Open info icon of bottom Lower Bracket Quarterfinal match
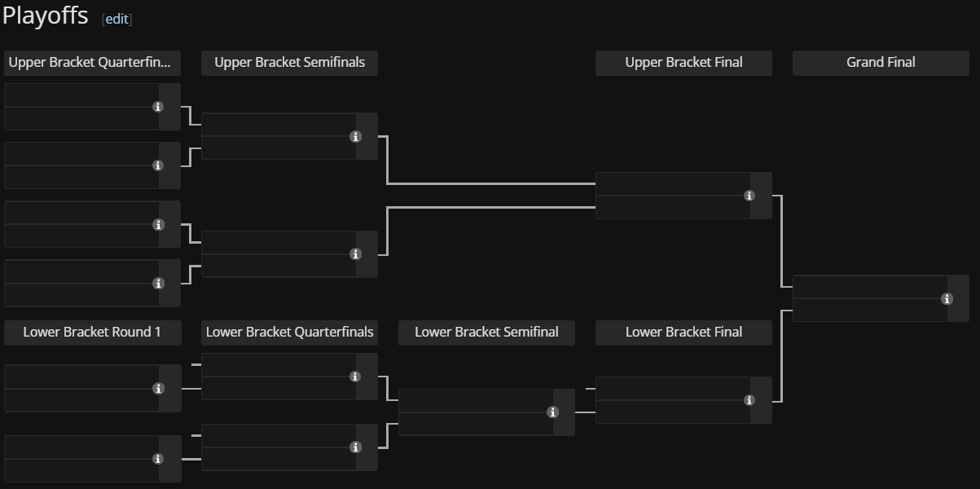Screen dimensions: 980x489 355,447
